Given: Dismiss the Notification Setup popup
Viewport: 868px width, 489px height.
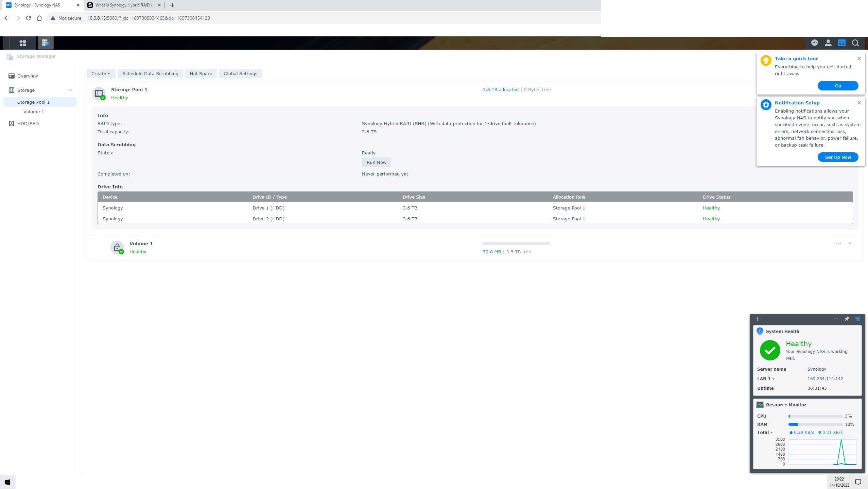Looking at the screenshot, I should (x=859, y=103).
